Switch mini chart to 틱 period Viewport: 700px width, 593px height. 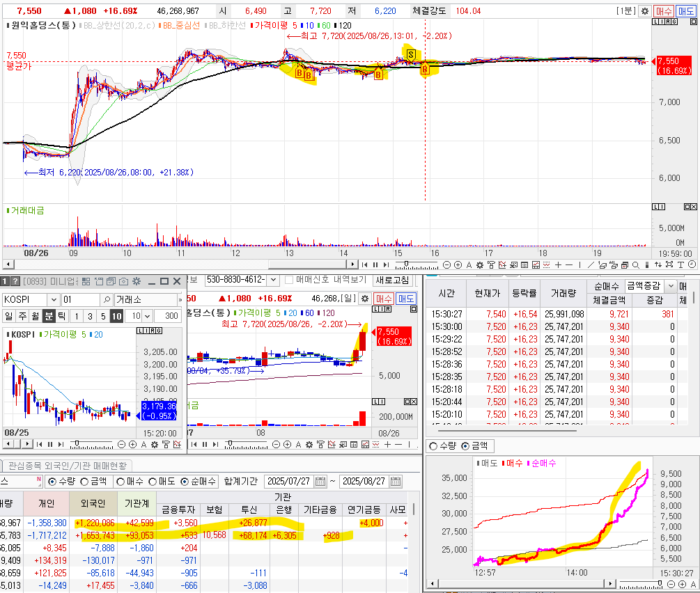62,316
